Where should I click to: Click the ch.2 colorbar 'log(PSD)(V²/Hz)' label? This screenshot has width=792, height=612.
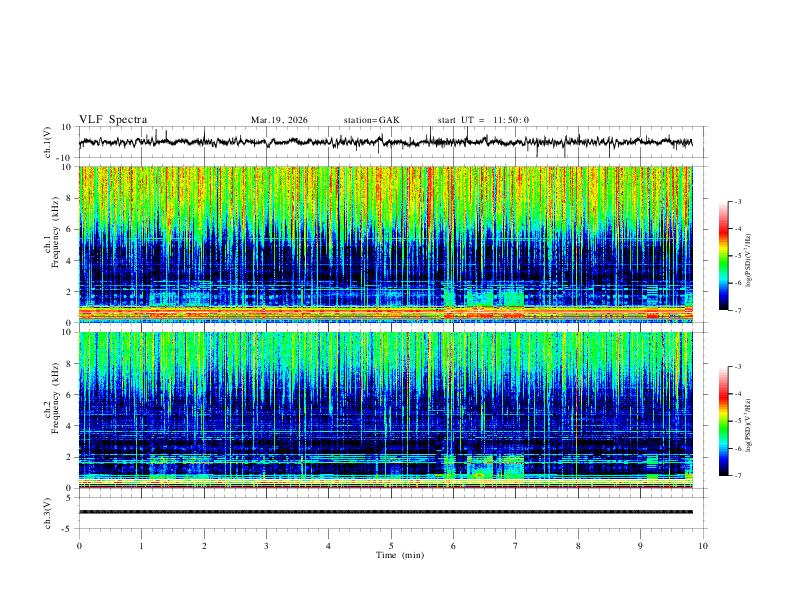coord(749,426)
